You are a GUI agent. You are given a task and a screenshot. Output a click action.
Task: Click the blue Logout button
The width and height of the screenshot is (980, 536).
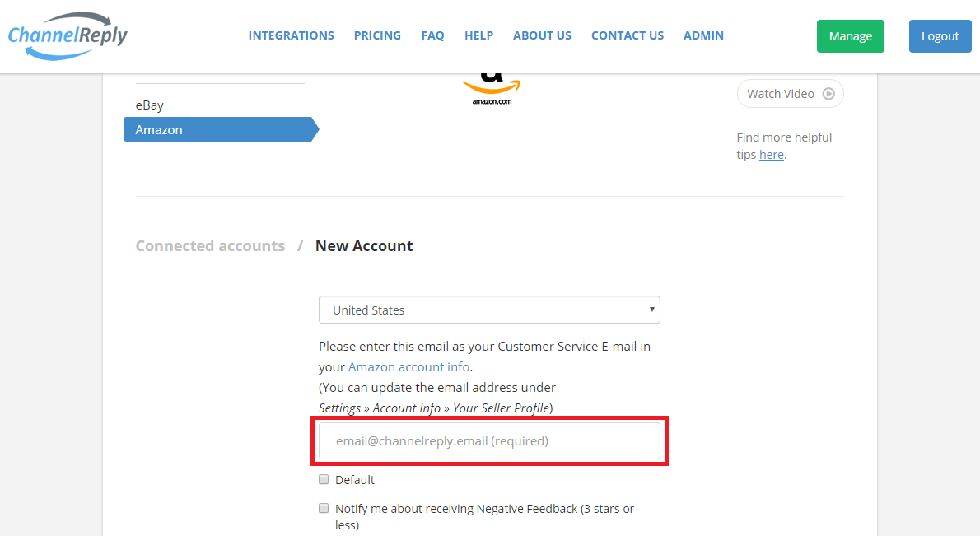pyautogui.click(x=940, y=36)
